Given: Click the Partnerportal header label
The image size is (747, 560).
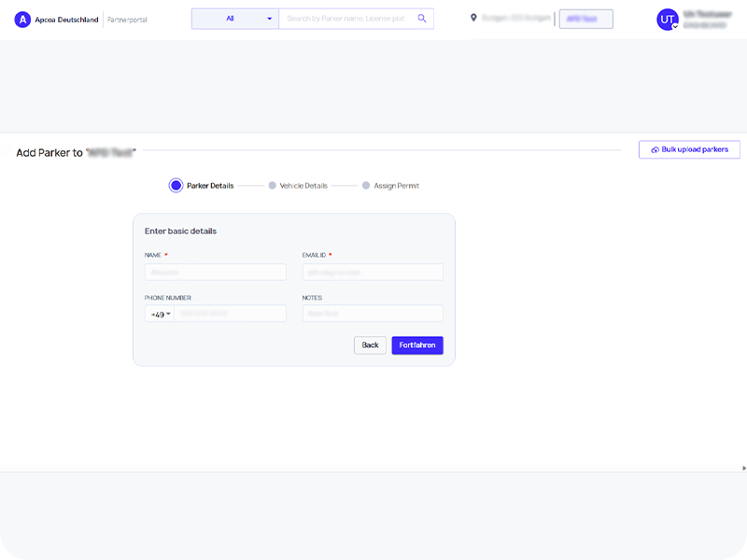Looking at the screenshot, I should pyautogui.click(x=127, y=20).
